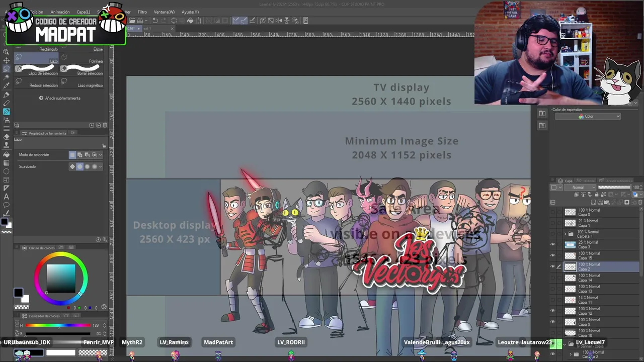Open the Capa(L) menu

coord(84,12)
